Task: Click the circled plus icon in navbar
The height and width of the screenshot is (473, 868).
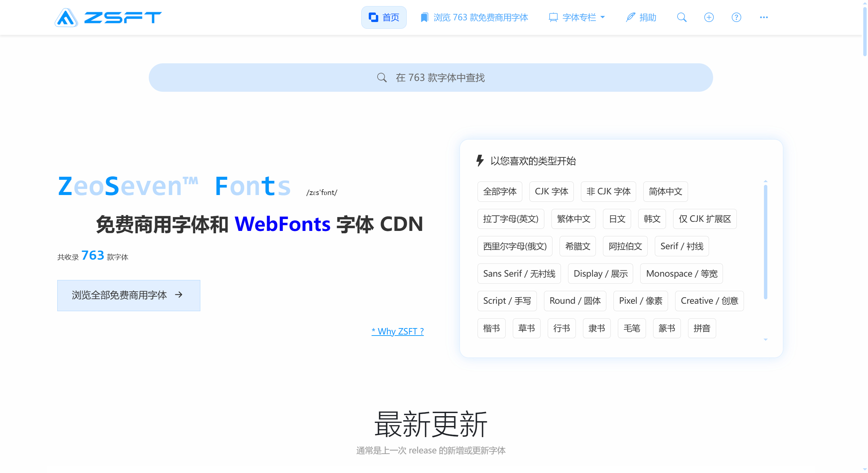Action: pos(709,17)
